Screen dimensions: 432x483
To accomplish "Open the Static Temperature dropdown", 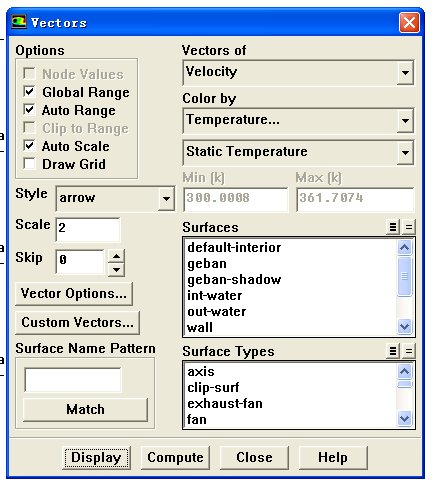I will tap(405, 152).
